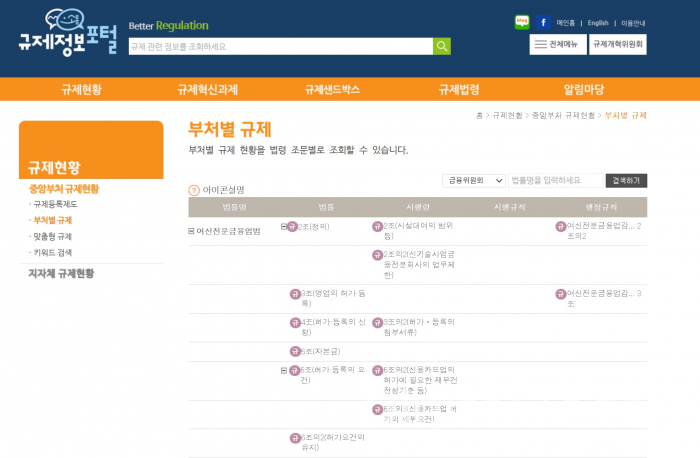Collapse the 2조(정의) tree node
This screenshot has width=700, height=458.
(284, 227)
